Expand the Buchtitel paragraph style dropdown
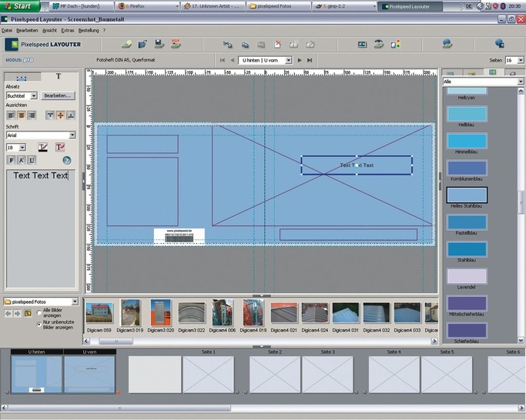Image resolution: width=526 pixels, height=420 pixels. pos(33,95)
